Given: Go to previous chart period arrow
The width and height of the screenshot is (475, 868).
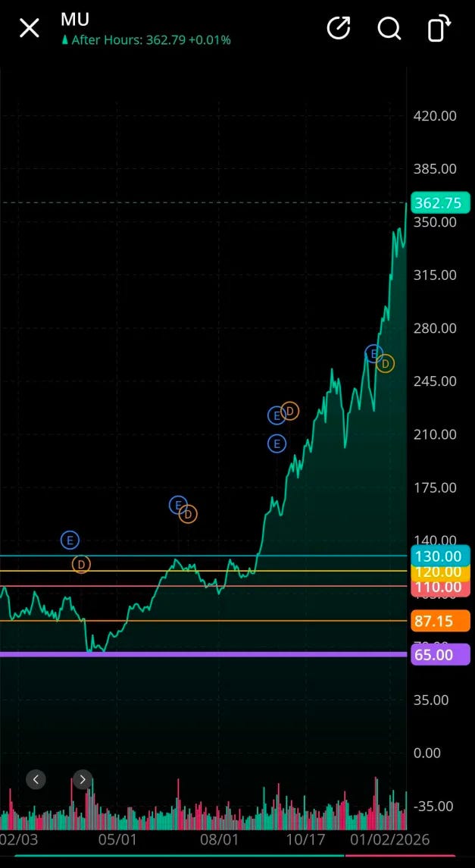Looking at the screenshot, I should point(36,779).
